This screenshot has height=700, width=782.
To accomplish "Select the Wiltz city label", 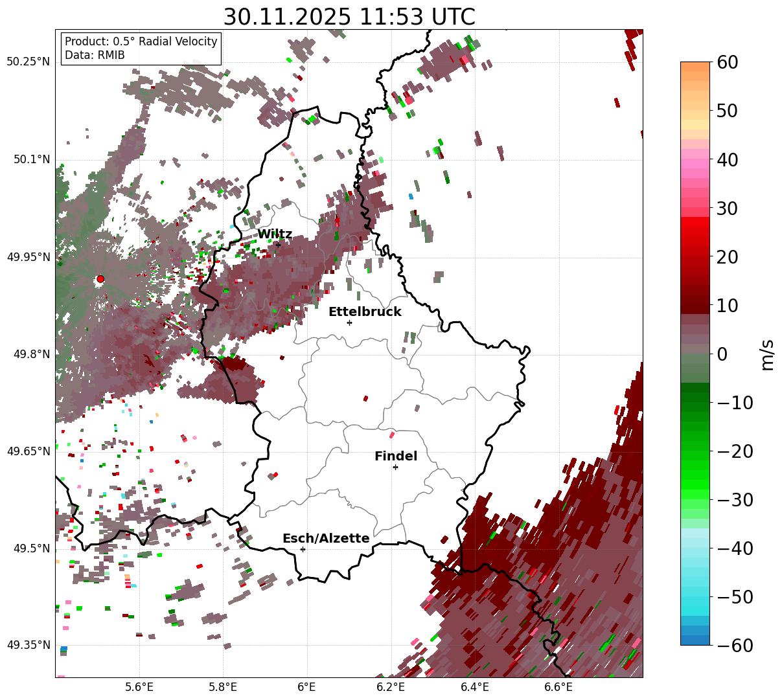I will [275, 234].
